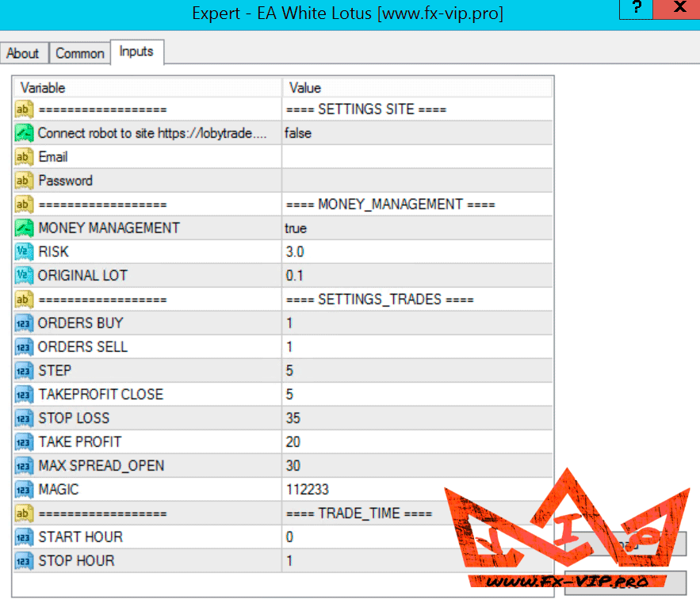Click the decimal icon next to ORIGINAL LOT

tap(25, 276)
